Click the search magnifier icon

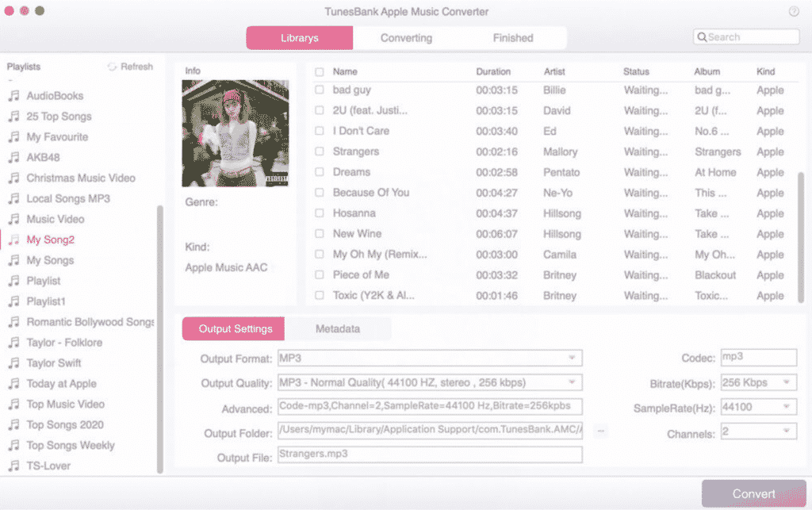pyautogui.click(x=701, y=36)
